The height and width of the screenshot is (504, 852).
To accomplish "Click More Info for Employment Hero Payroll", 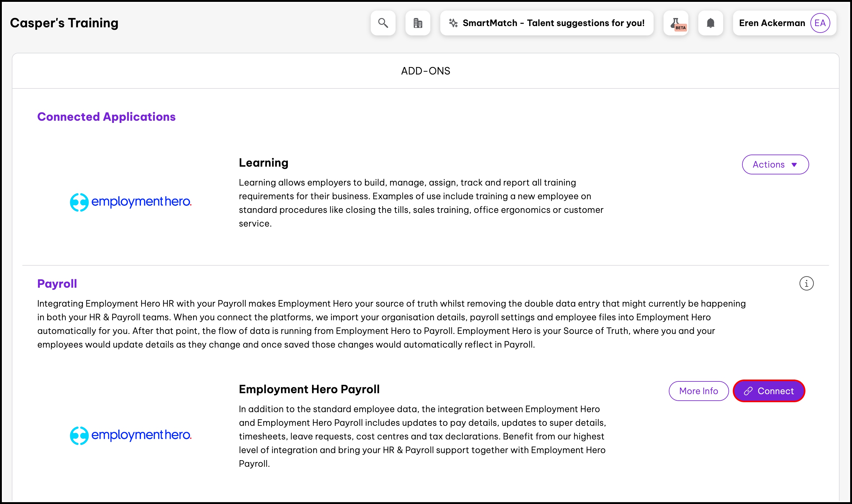I will point(698,391).
